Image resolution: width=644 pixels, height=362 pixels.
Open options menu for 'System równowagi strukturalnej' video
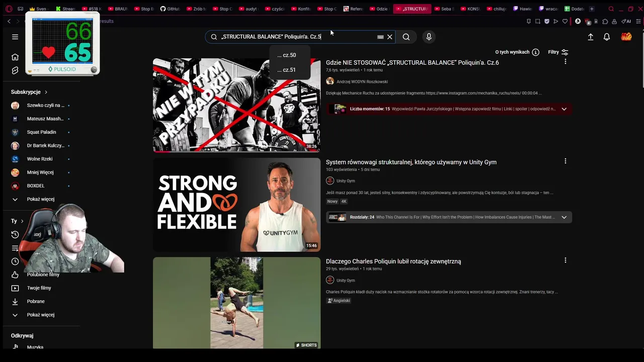(x=566, y=161)
